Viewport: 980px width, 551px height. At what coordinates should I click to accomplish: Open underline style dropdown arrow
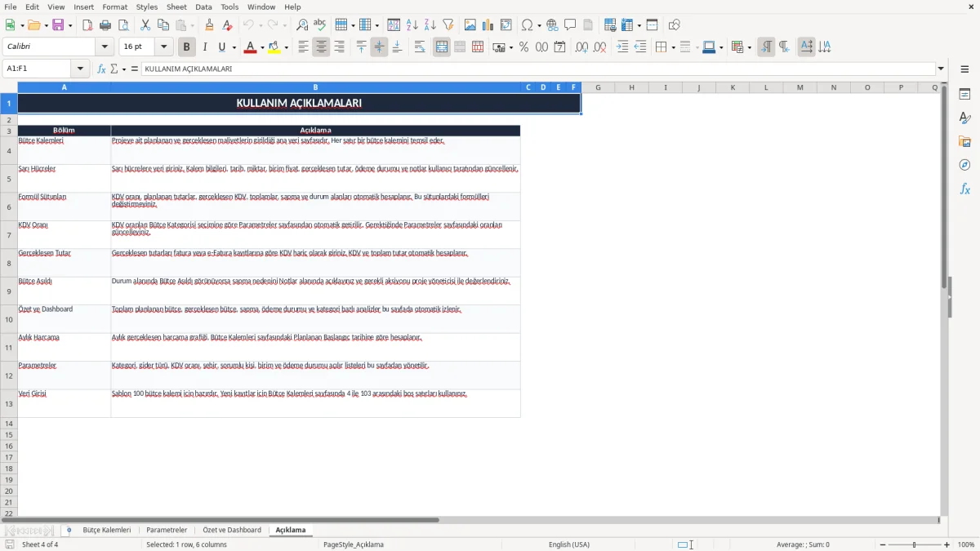click(x=234, y=47)
